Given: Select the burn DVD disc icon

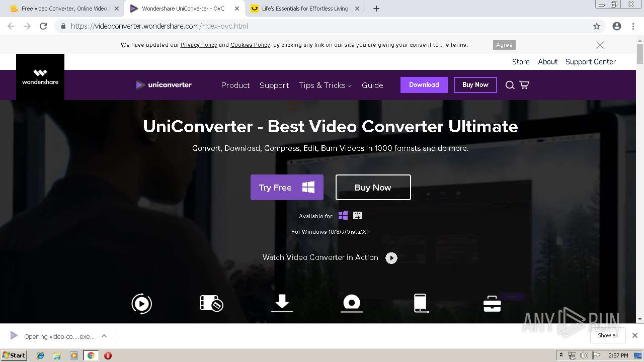Looking at the screenshot, I should [352, 303].
